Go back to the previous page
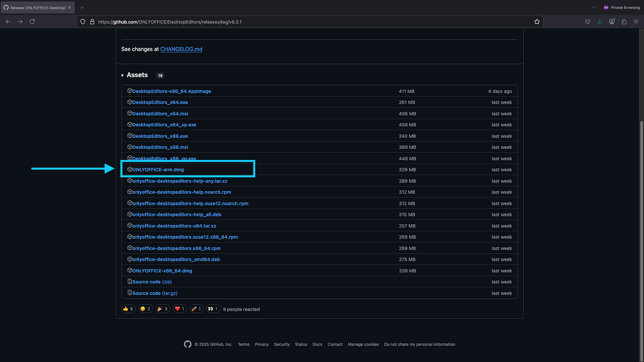Viewport: 644px width, 362px height. [8, 22]
